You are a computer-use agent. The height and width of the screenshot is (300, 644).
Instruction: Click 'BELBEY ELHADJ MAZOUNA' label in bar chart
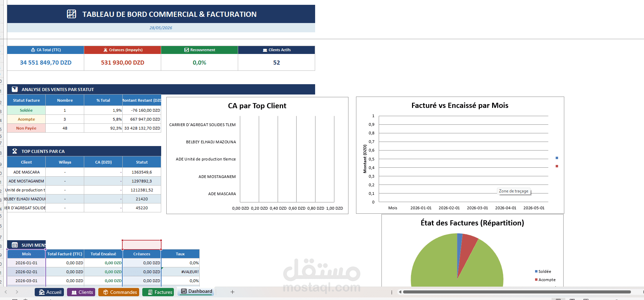(x=211, y=142)
